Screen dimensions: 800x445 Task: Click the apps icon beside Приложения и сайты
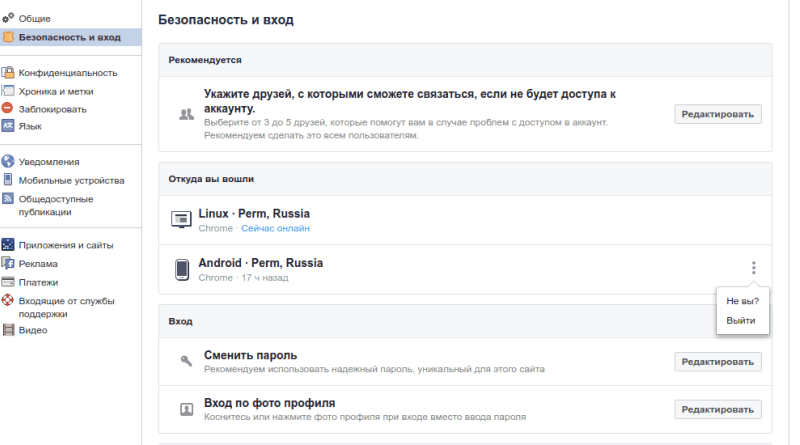point(8,244)
